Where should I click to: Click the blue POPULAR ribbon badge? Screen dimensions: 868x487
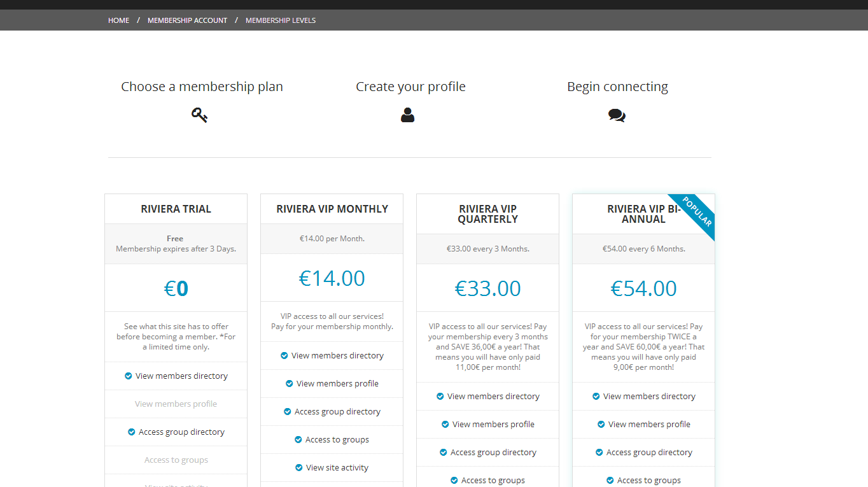tap(696, 212)
